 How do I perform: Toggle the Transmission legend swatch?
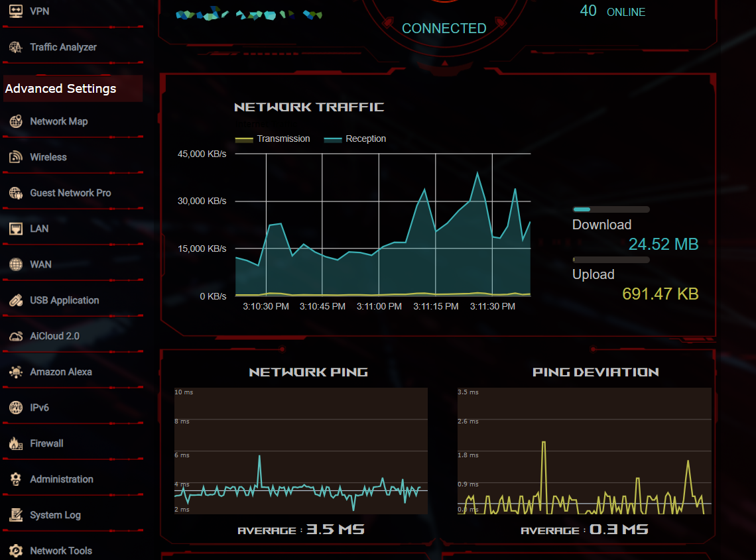pos(244,139)
